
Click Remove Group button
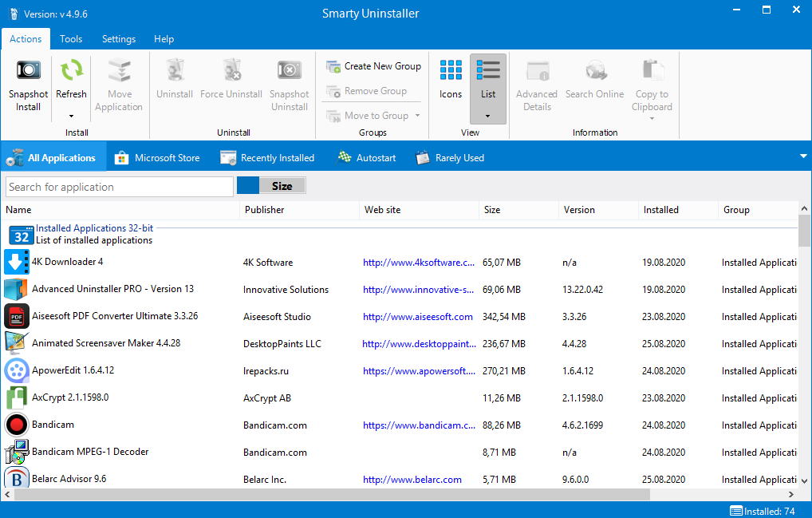coord(366,91)
